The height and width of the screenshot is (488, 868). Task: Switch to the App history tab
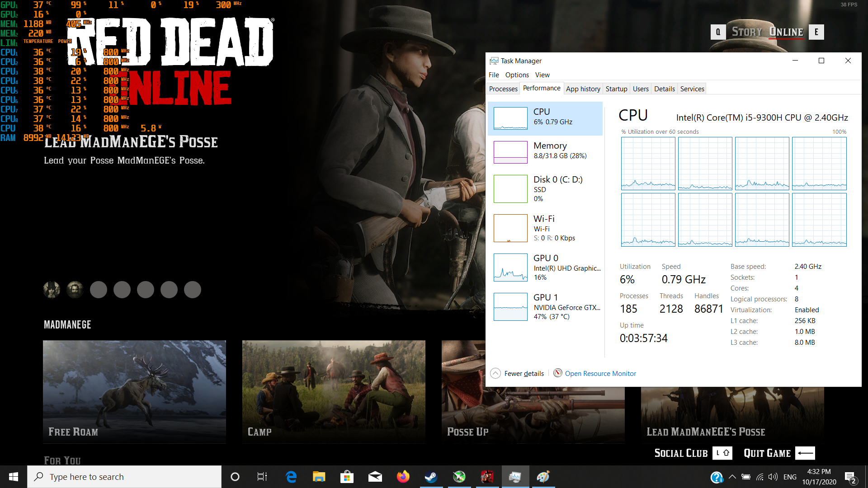tap(583, 89)
